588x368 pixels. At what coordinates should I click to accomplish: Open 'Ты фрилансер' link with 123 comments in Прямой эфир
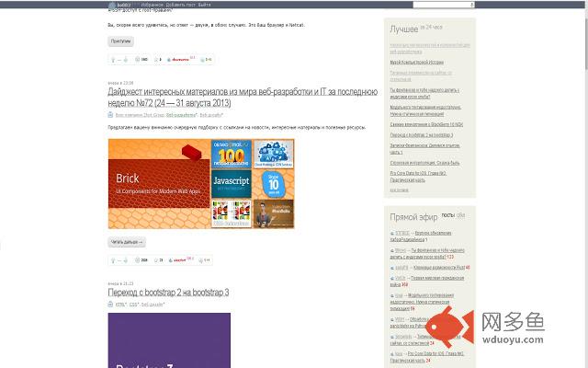427,254
